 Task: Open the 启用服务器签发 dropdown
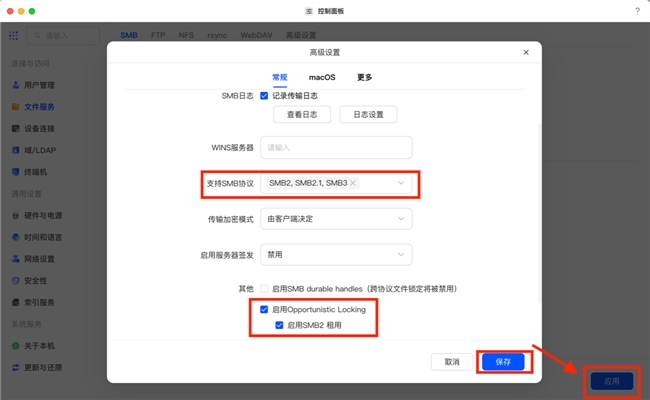click(336, 255)
